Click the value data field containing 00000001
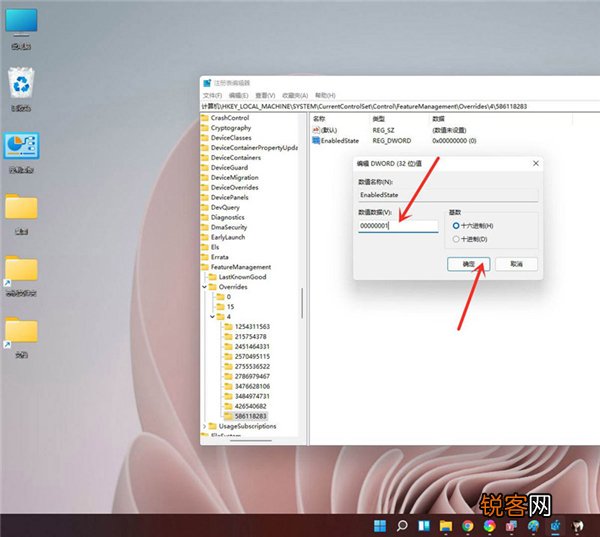 [398, 226]
